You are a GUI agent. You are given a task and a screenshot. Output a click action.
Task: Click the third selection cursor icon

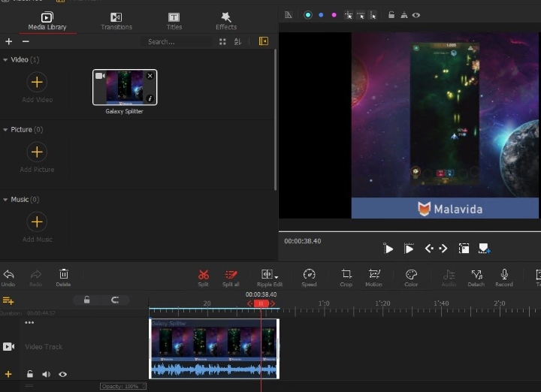click(373, 15)
